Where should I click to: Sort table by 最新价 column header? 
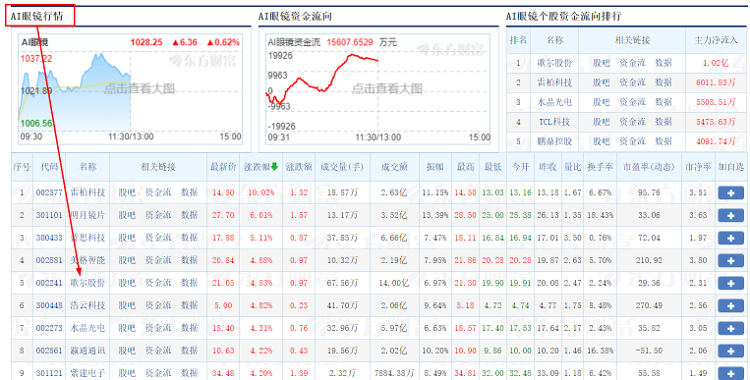[x=223, y=167]
